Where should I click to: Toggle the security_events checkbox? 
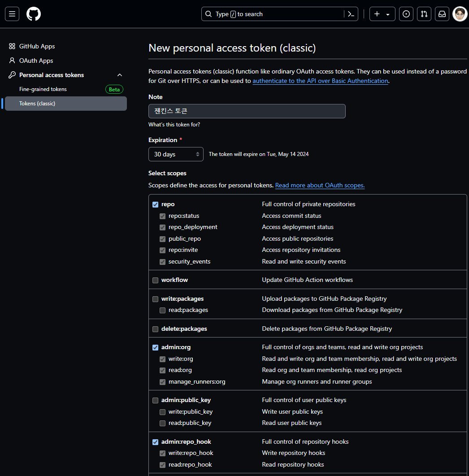[x=162, y=262]
